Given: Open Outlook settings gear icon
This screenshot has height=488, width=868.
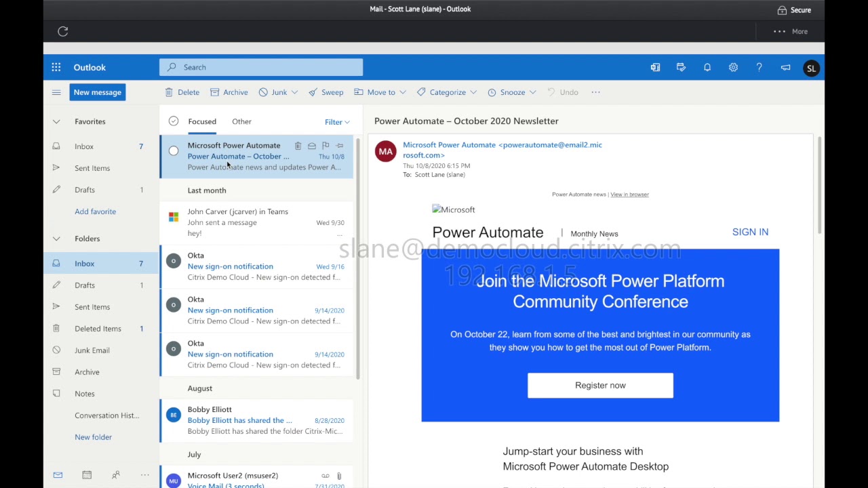Looking at the screenshot, I should coord(733,68).
